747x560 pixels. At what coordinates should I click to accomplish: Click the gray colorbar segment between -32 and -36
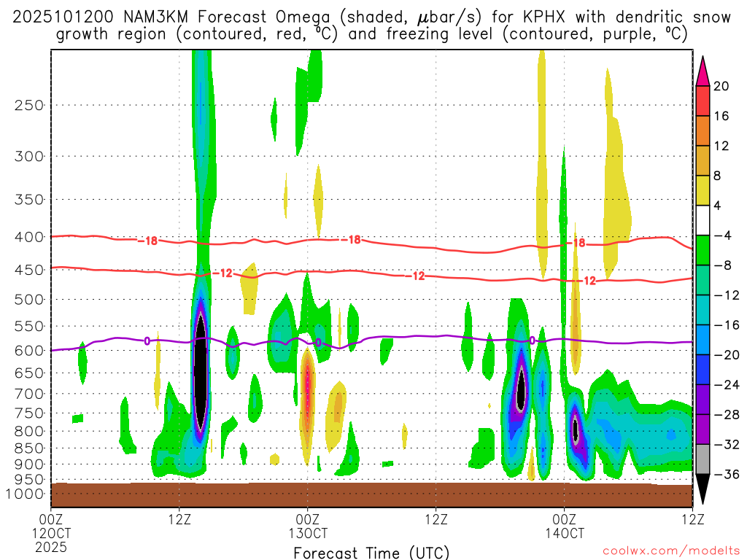(703, 459)
